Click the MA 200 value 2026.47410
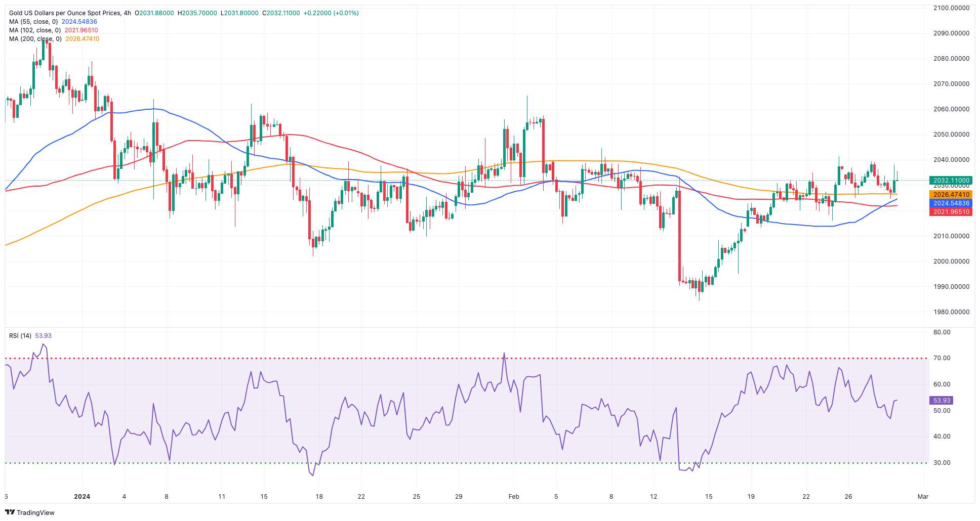The image size is (980, 521). point(83,39)
